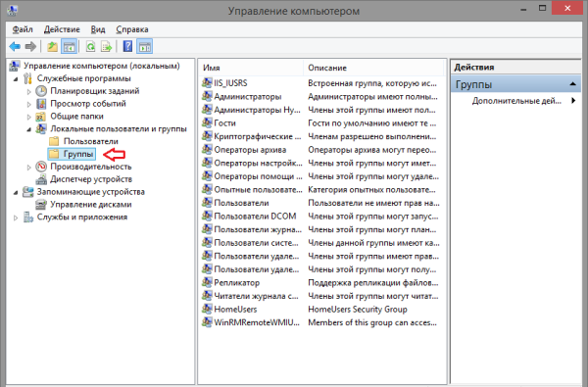Select Локальные пользователи и группы tree label
Viewport: 588px width, 387px height.
pos(119,128)
